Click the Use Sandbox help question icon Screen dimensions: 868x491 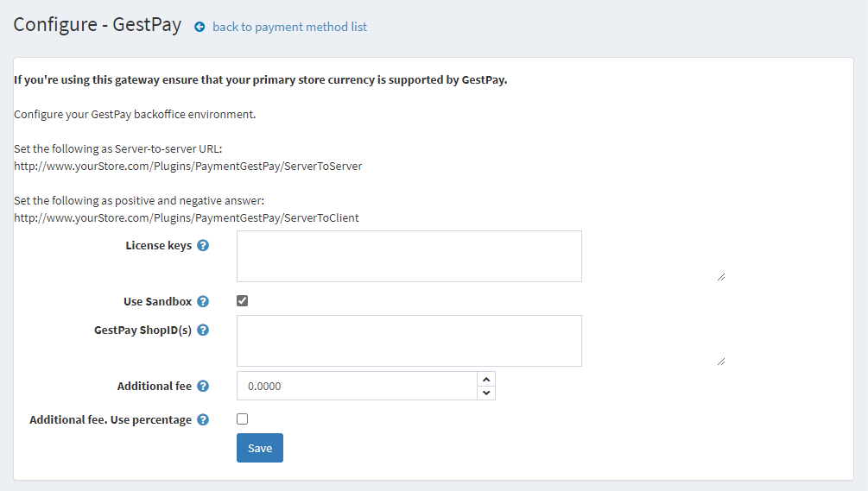[203, 302]
